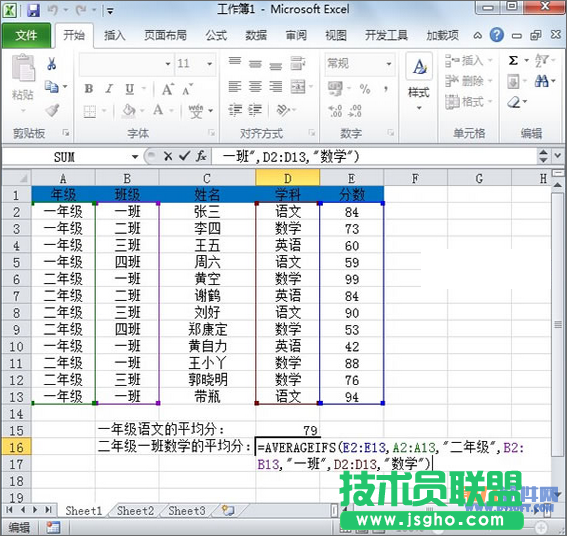Image resolution: width=567 pixels, height=536 pixels.
Task: Toggle Italic formatting
Action: click(109, 89)
